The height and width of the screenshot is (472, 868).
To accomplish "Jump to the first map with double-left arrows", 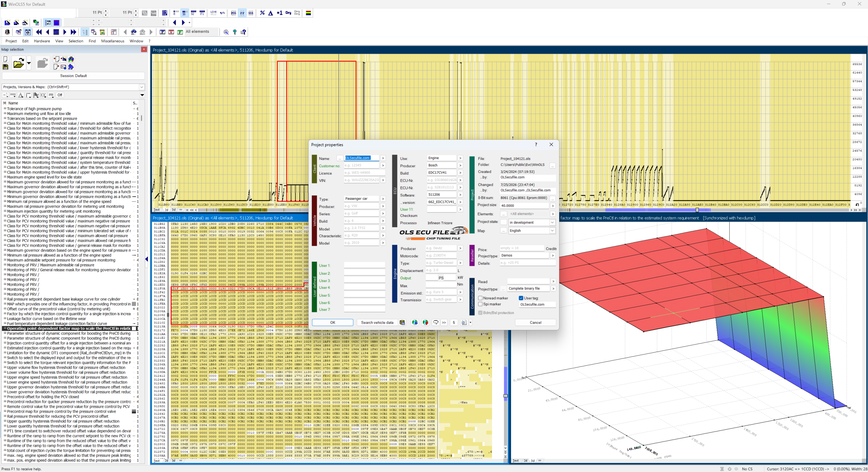I will pos(39,32).
